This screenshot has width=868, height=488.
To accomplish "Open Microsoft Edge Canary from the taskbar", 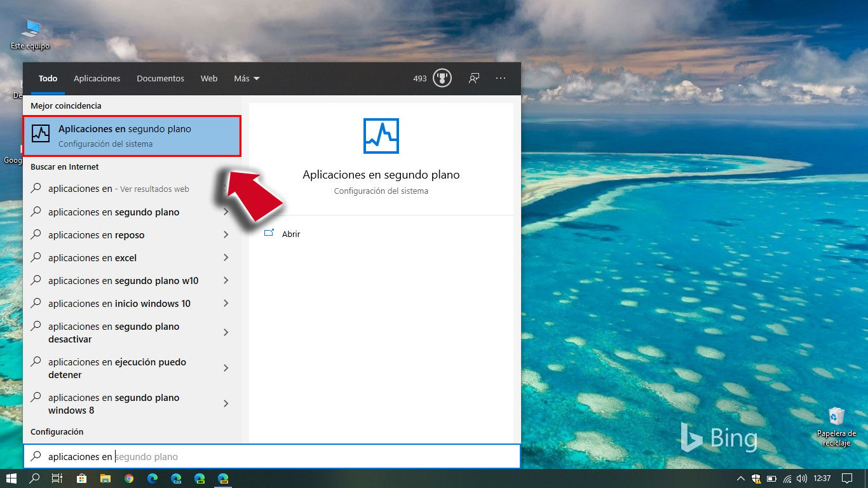I will point(223,478).
